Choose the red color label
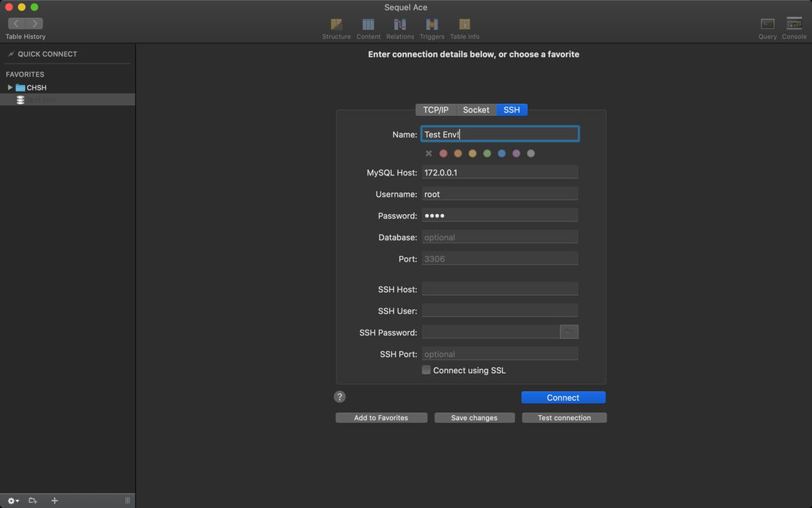The width and height of the screenshot is (812, 508). point(443,154)
